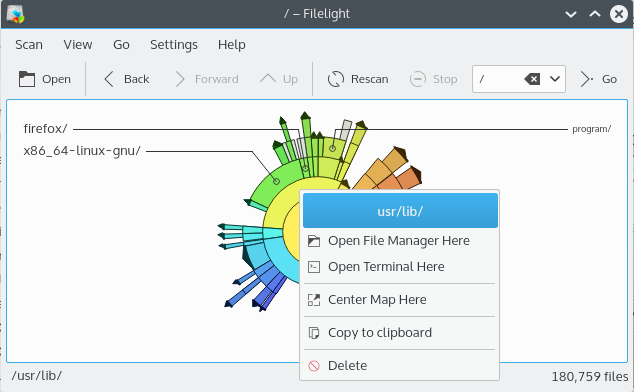Click the Open folder icon in toolbar
Screen dimensions: 634x392
click(x=27, y=79)
